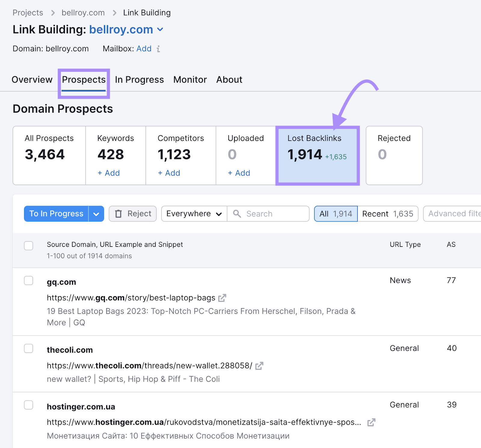Toggle the select-all header checkbox
This screenshot has height=448, width=481.
click(x=29, y=246)
